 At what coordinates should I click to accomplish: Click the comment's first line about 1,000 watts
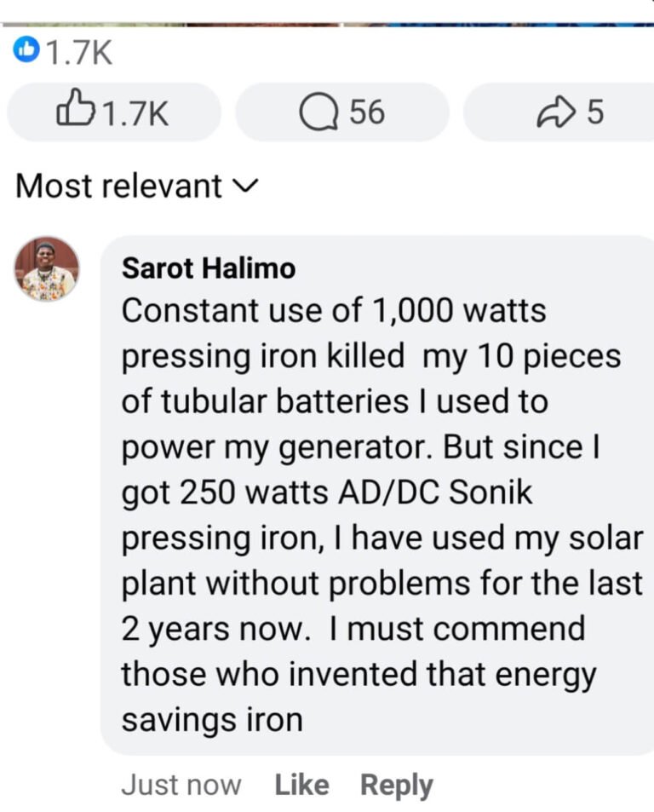click(334, 311)
